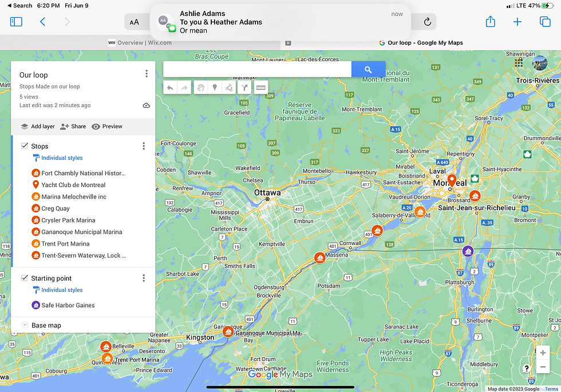Zoom out with the minus button
Image resolution: width=561 pixels, height=392 pixels.
[543, 367]
